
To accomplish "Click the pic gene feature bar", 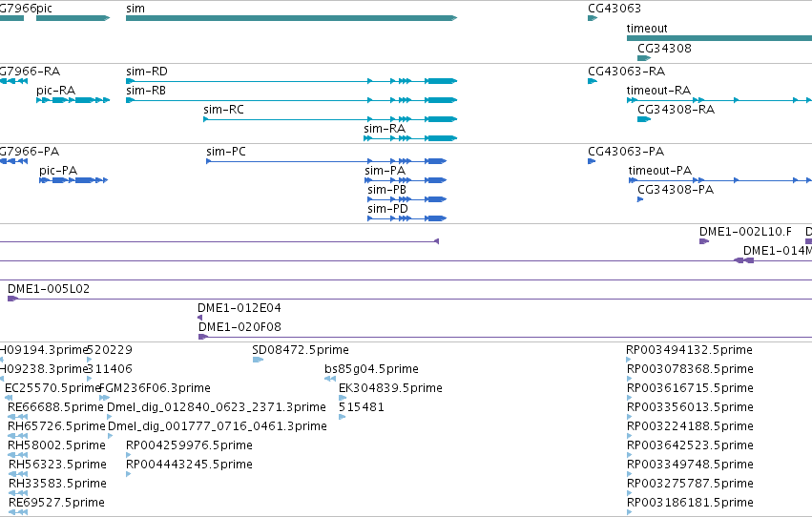I will 73,18.
